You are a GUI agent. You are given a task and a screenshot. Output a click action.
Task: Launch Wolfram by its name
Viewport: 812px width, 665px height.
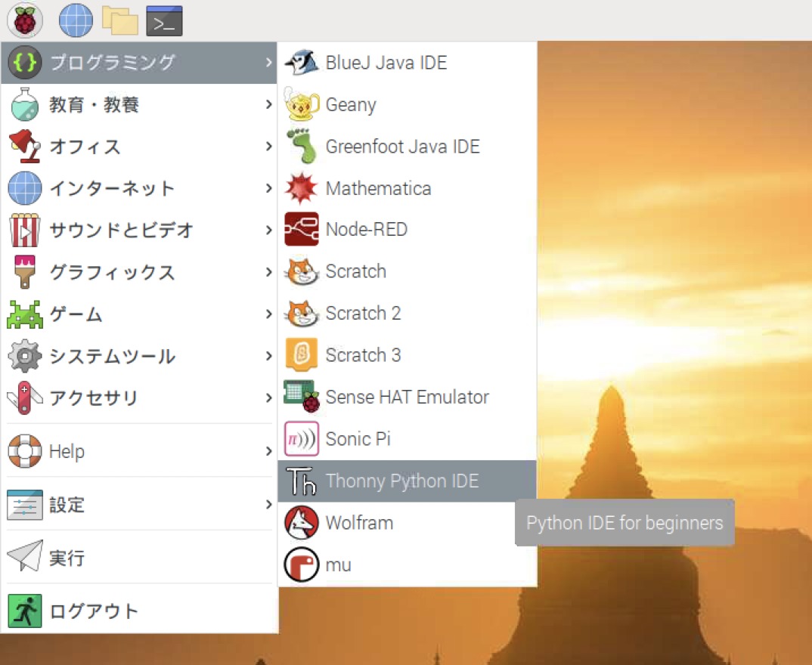(x=359, y=523)
